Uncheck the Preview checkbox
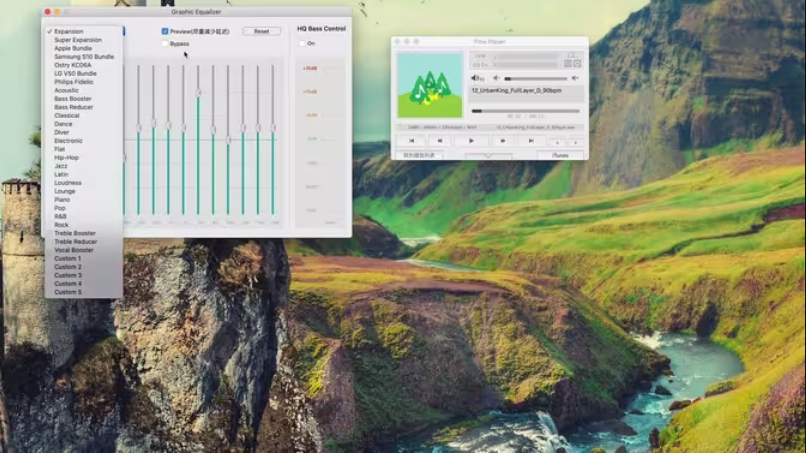Viewport: 806px width, 453px height. (x=165, y=31)
